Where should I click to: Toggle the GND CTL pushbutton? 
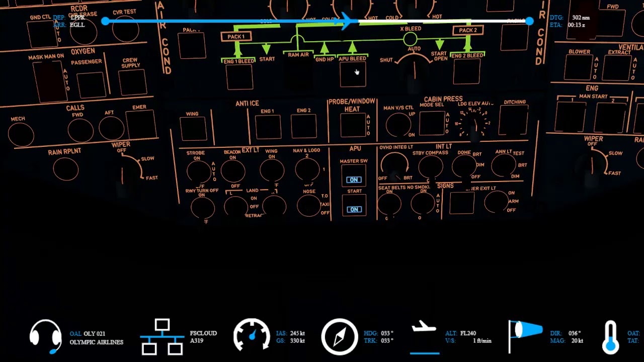coord(42,34)
